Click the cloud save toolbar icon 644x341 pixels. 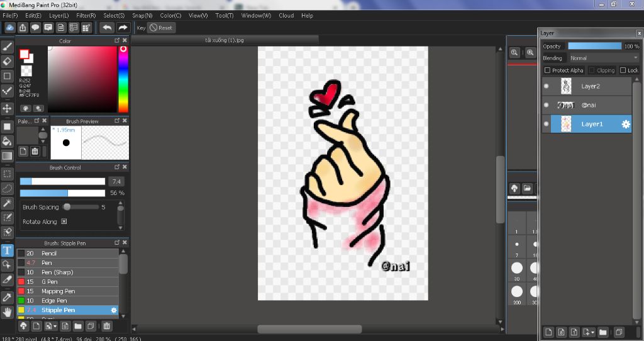click(10, 28)
